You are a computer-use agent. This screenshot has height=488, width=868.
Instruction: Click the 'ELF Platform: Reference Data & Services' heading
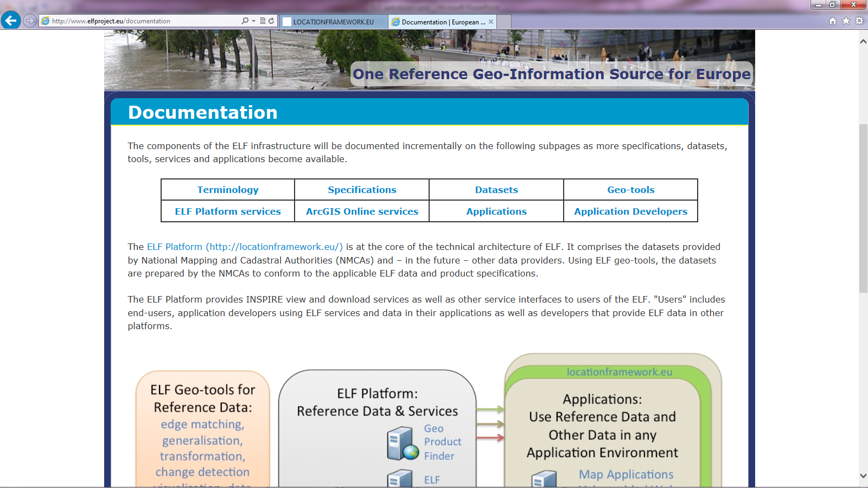click(377, 402)
